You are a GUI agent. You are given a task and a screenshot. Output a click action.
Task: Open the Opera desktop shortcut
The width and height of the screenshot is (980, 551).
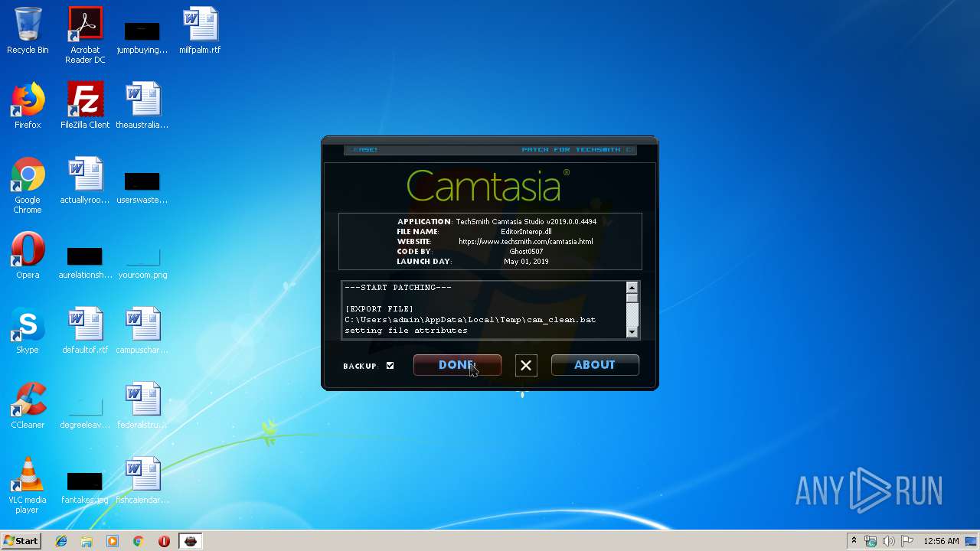pyautogui.click(x=28, y=256)
